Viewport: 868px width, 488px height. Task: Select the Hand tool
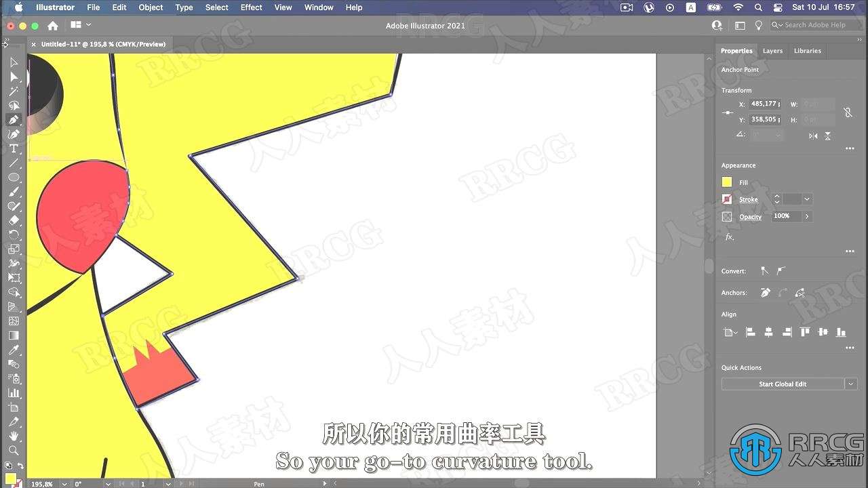(14, 436)
